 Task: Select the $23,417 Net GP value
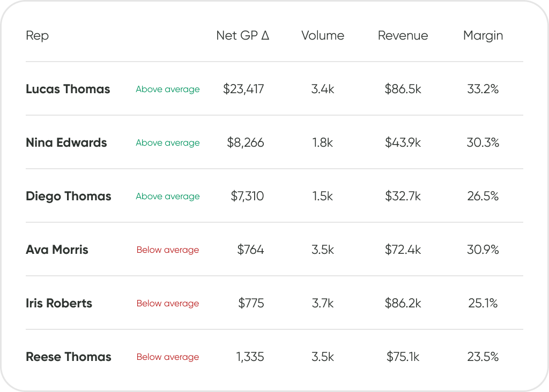pyautogui.click(x=243, y=89)
